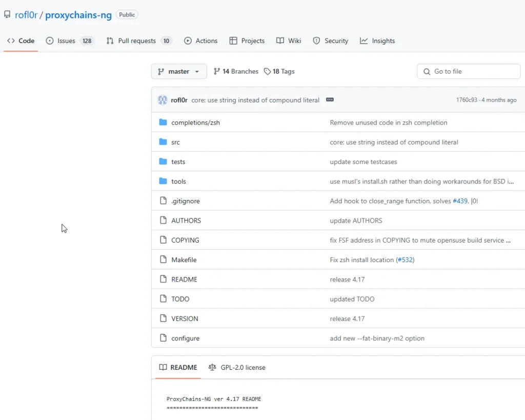Viewport: 525px width, 420px height.
Task: Open the latest commit message in the header
Action: click(x=255, y=100)
